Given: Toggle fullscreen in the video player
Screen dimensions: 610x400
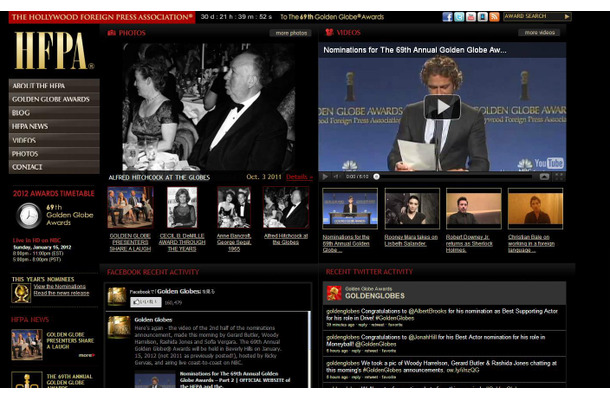Looking at the screenshot, I should tap(559, 177).
